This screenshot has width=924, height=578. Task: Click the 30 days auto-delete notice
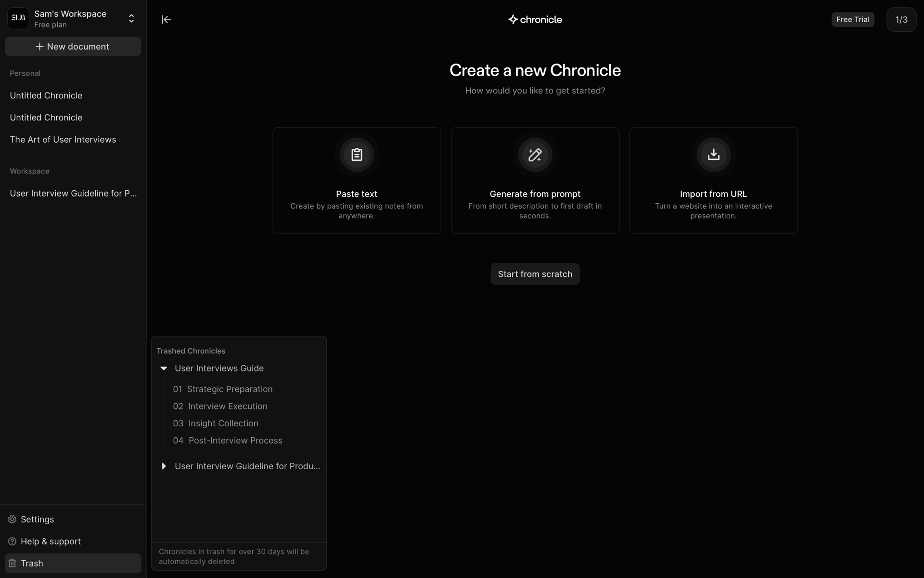click(x=234, y=556)
